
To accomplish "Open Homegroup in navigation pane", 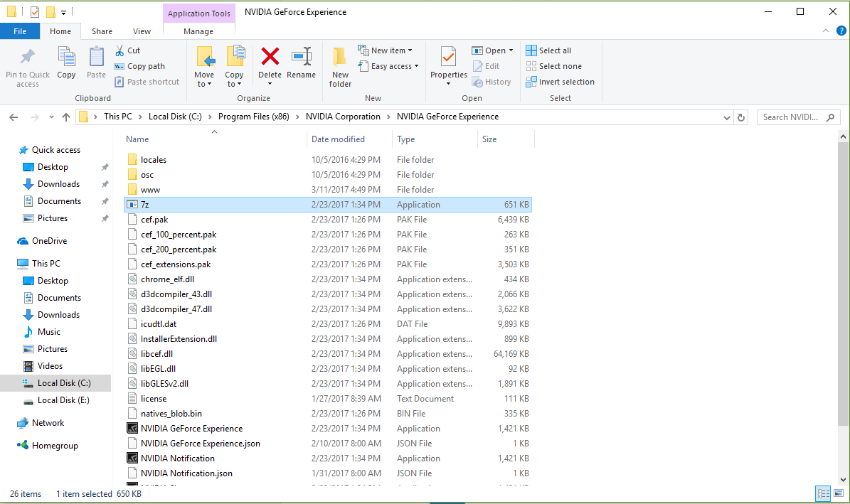I will coord(55,446).
